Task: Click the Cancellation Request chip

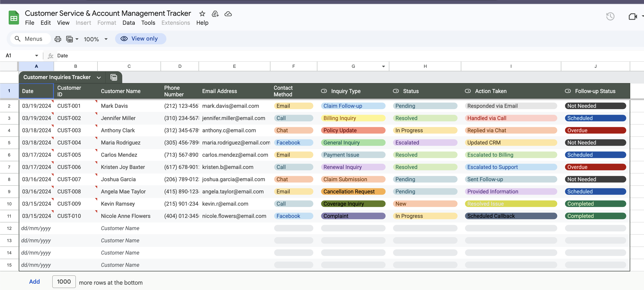Action: pos(353,192)
